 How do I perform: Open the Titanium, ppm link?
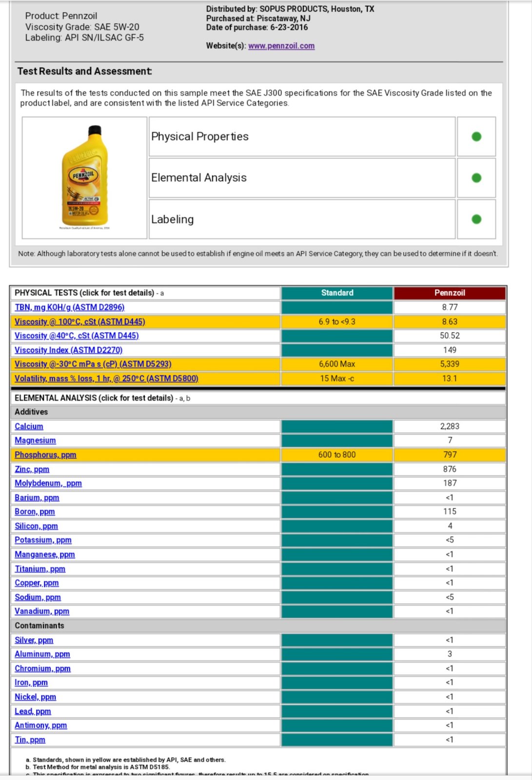click(x=40, y=569)
